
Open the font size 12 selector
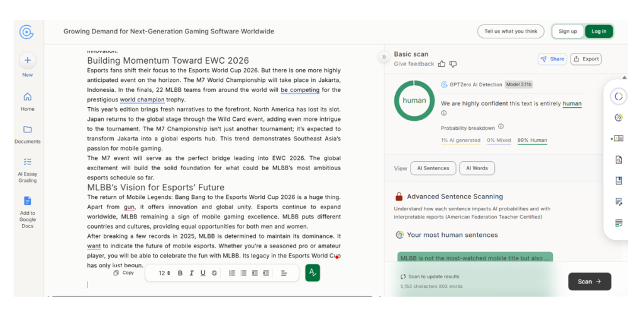click(164, 273)
